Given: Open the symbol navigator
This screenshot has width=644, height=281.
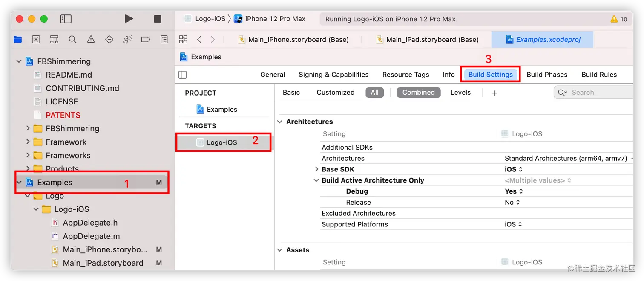Looking at the screenshot, I should (x=54, y=40).
